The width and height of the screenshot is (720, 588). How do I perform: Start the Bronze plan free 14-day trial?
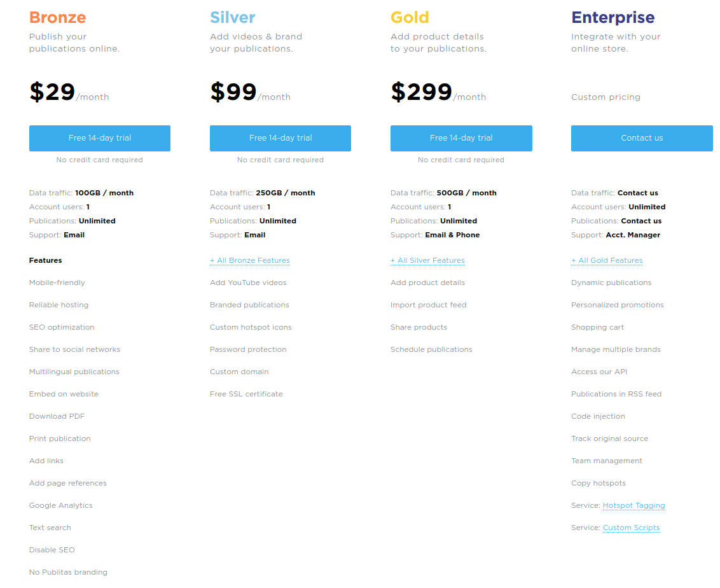pyautogui.click(x=100, y=138)
